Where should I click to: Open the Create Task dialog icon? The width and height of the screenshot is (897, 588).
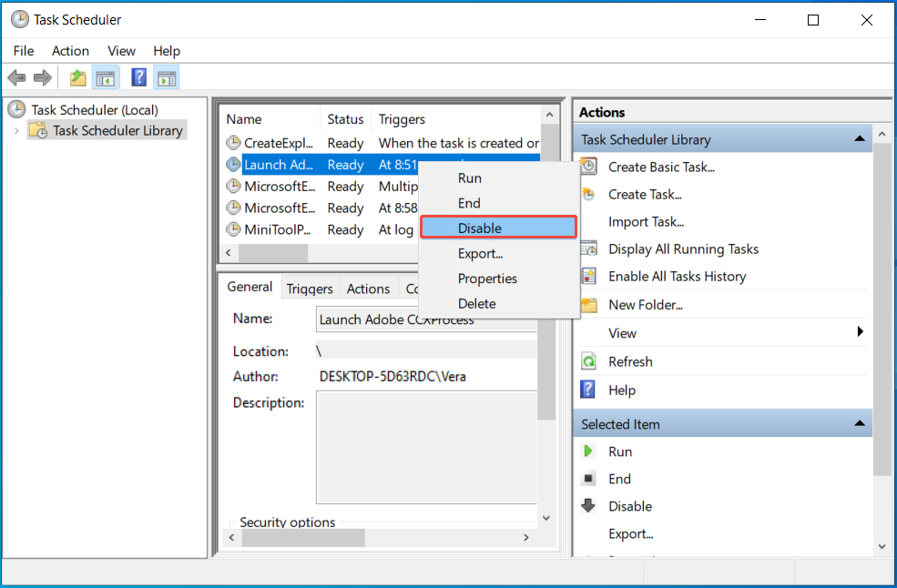pos(589,194)
